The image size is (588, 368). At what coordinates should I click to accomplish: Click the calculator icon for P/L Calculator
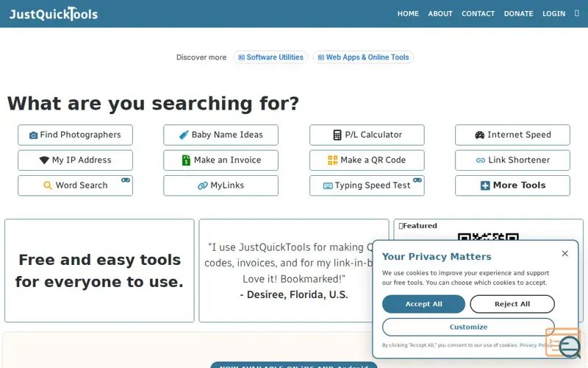(x=337, y=135)
